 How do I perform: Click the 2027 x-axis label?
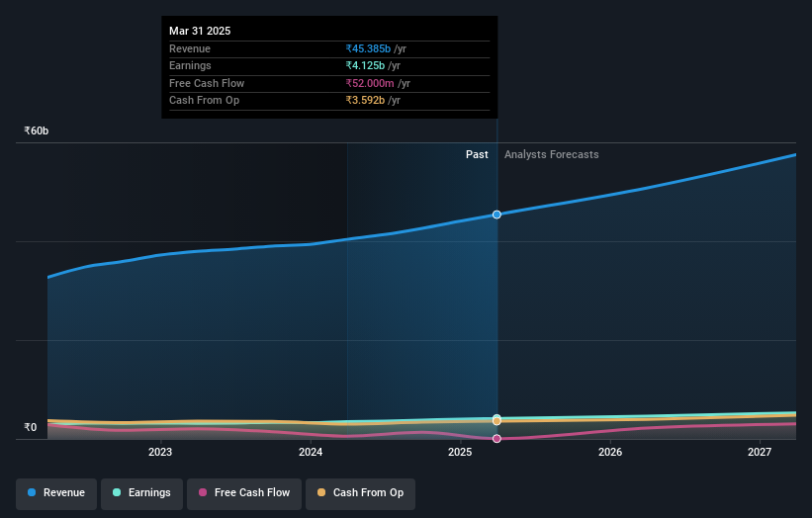760,452
